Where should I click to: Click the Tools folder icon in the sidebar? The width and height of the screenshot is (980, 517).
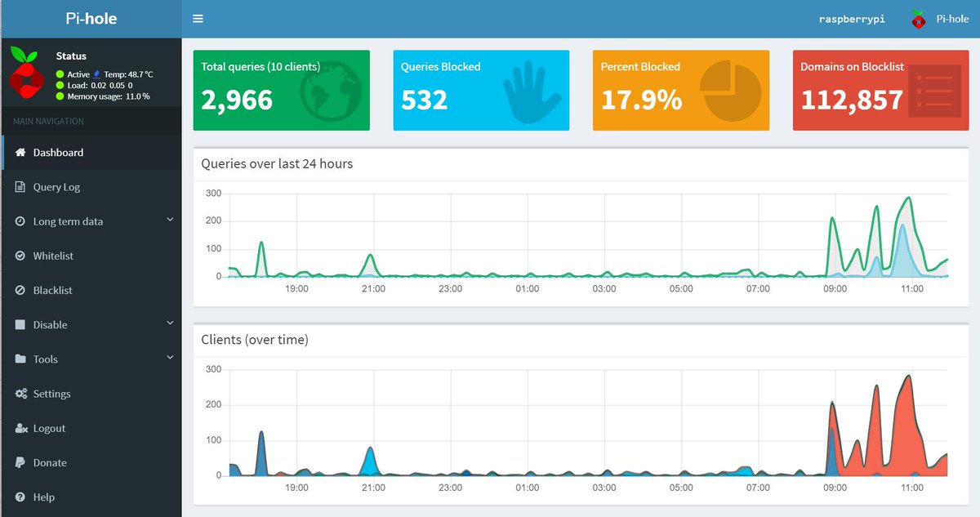[x=20, y=359]
